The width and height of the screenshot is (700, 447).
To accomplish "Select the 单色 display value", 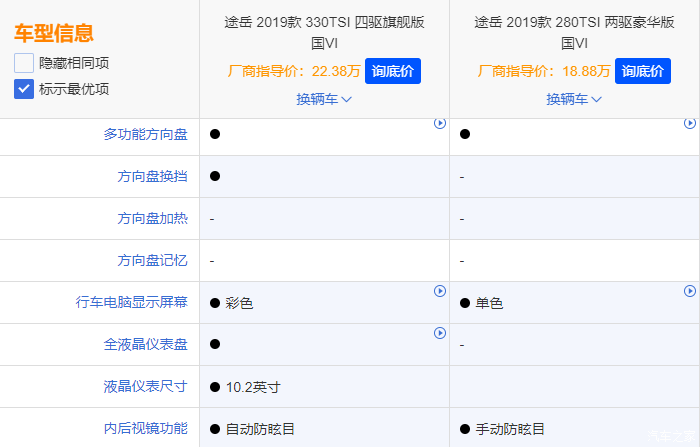I will coord(489,303).
